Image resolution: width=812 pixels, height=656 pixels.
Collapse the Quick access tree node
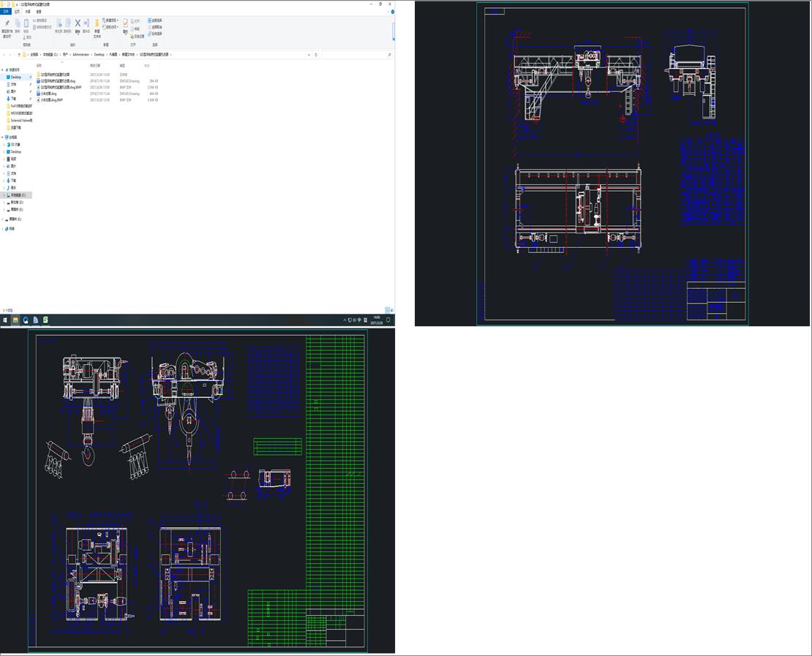[x=3, y=70]
